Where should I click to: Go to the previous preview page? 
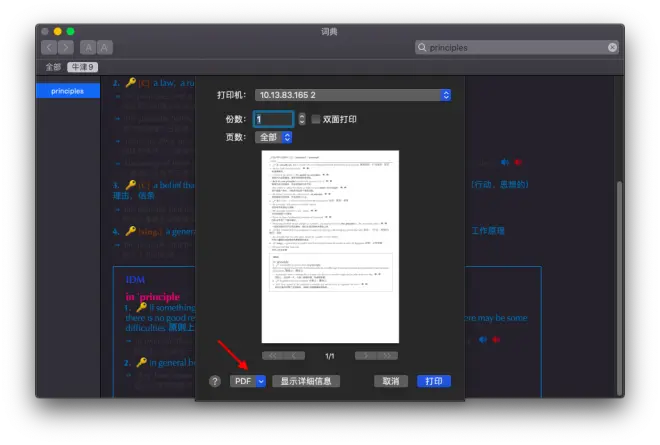click(x=294, y=356)
